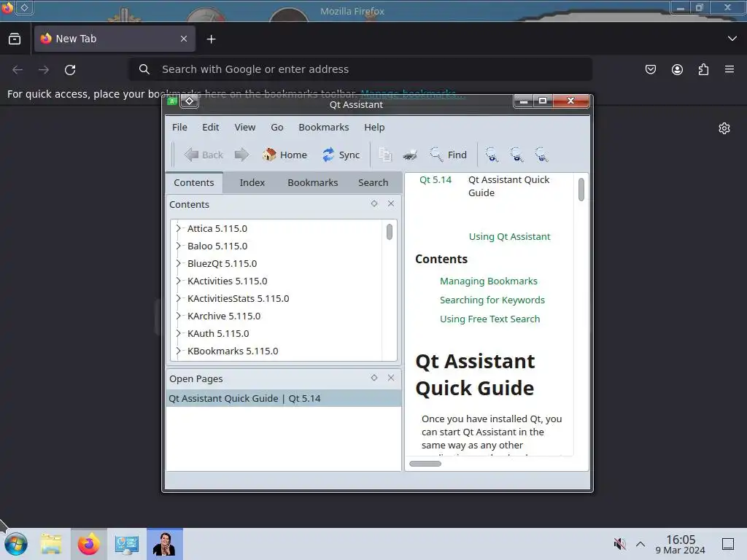Screen dimensions: 747x560
Task: Focus the Firefox address search field
Action: pos(360,69)
